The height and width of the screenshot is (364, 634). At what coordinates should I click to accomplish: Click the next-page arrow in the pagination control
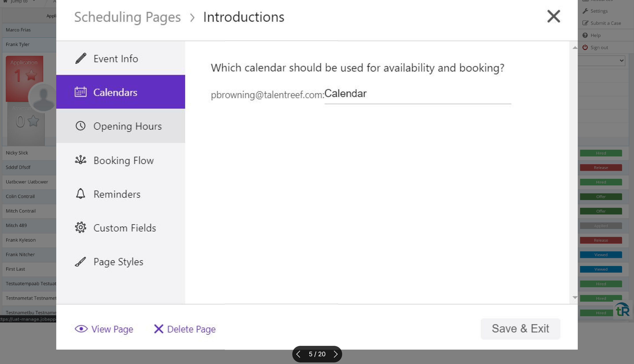click(x=335, y=354)
